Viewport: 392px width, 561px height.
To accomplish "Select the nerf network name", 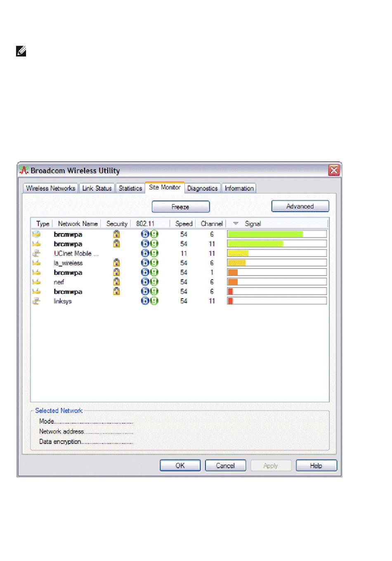I will (59, 282).
